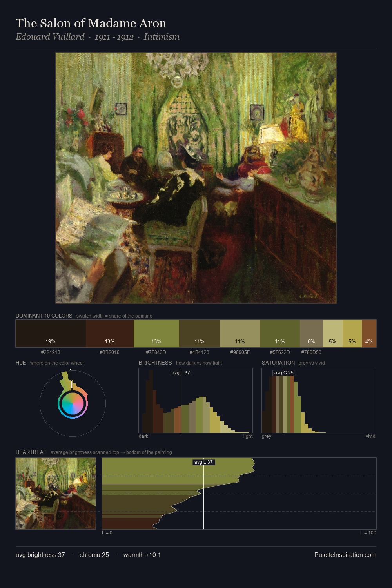Click the artist name 'Edouard Vuillard'
This screenshot has width=392, height=588.
tap(50, 36)
